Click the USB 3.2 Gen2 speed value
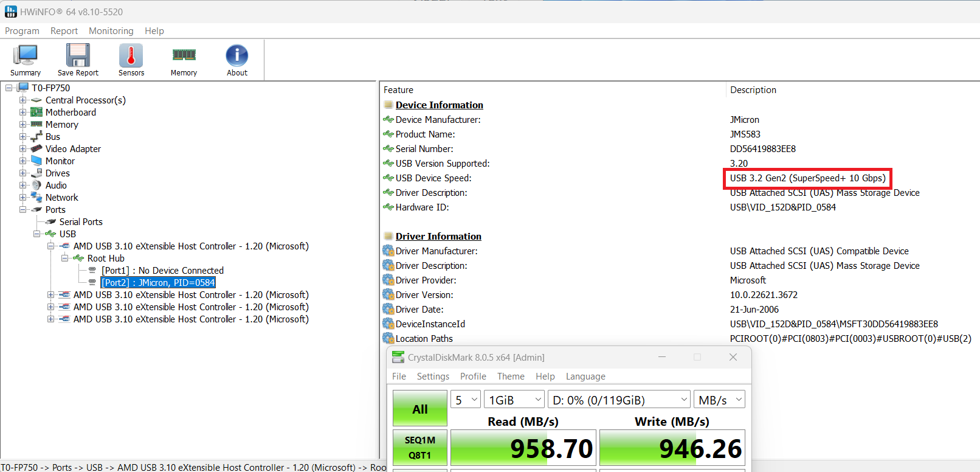 808,178
